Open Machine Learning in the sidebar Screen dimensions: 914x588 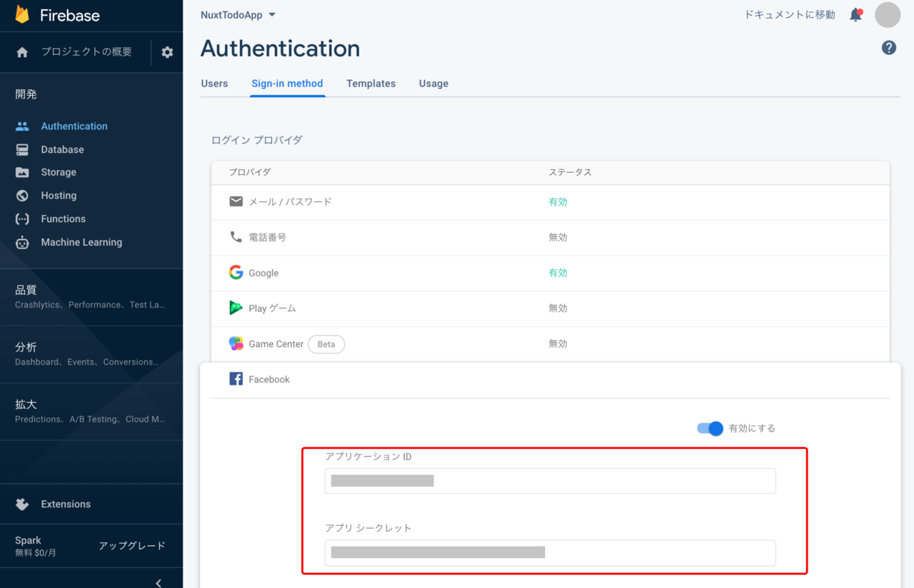pos(81,243)
